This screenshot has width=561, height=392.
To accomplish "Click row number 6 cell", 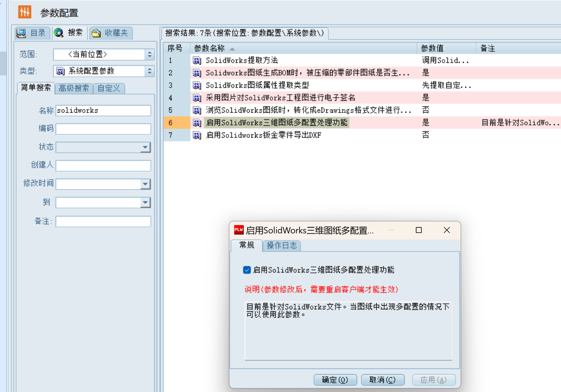I will pos(177,123).
